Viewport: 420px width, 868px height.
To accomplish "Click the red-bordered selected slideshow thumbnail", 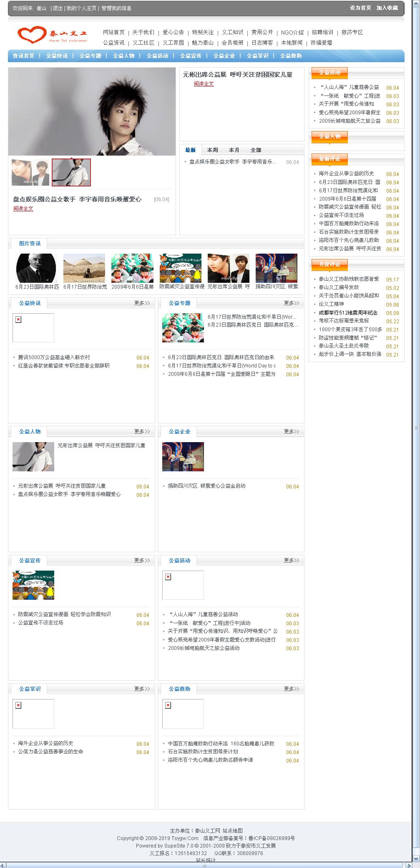I will point(71,172).
